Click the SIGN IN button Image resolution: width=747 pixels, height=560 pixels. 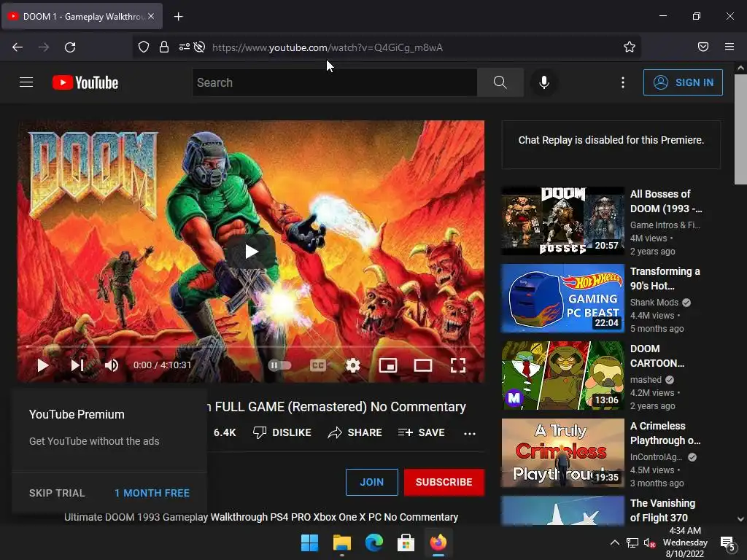[683, 82]
